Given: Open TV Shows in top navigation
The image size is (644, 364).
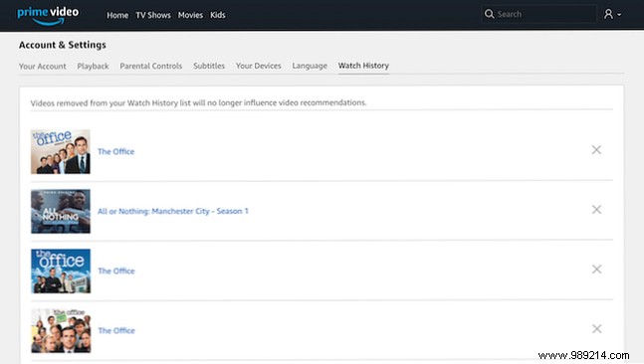Looking at the screenshot, I should pyautogui.click(x=153, y=15).
